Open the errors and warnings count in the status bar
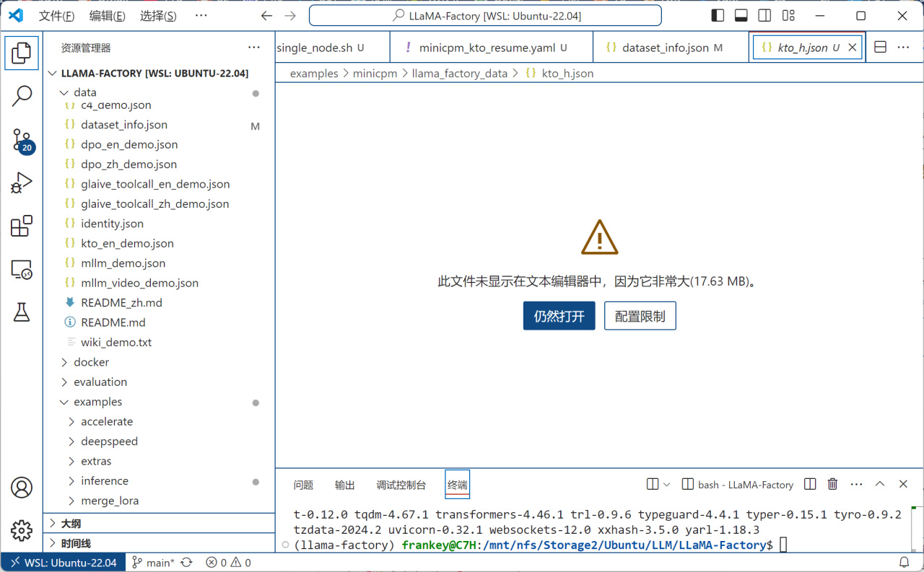This screenshot has height=572, width=924. click(x=228, y=563)
